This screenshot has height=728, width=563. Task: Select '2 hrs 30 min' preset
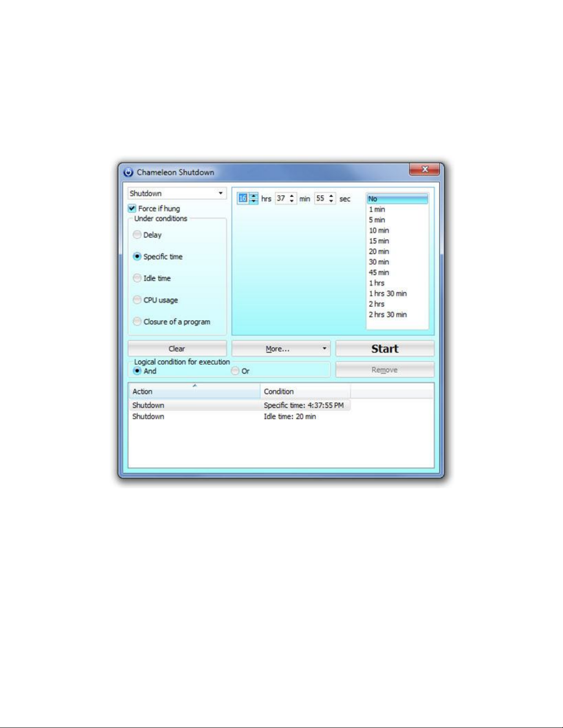(x=398, y=315)
